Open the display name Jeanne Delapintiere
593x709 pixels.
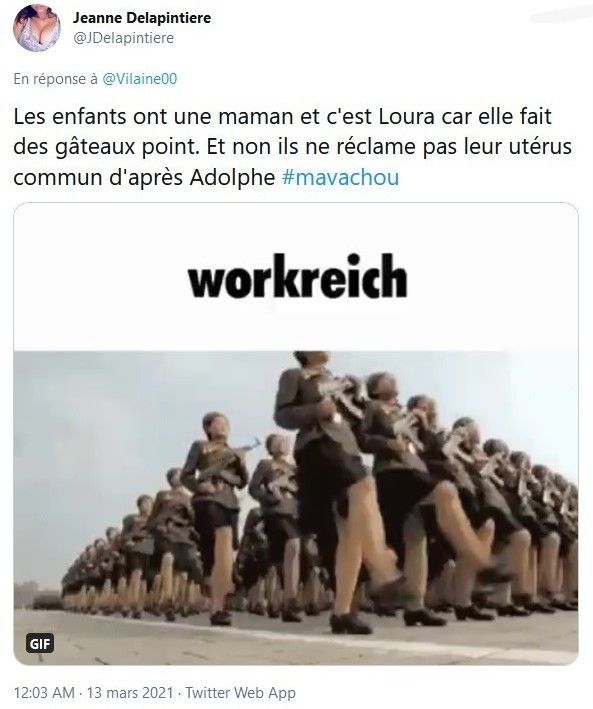[x=142, y=18]
